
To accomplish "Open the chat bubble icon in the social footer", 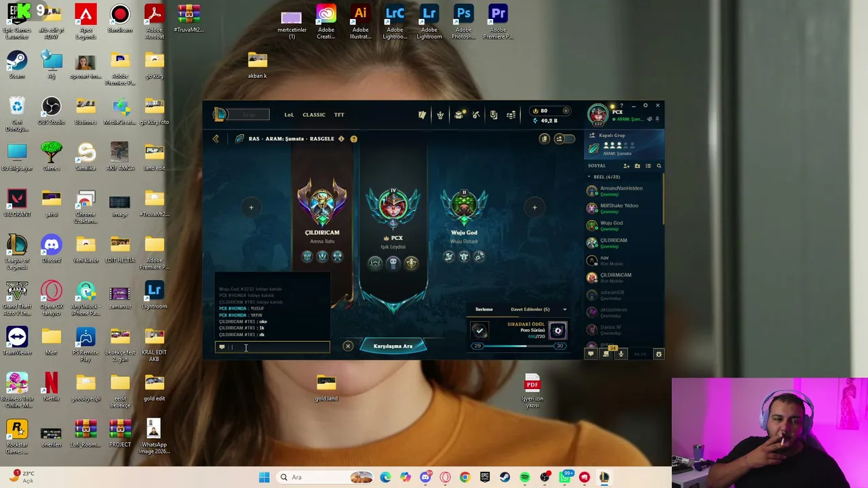I will pos(591,354).
